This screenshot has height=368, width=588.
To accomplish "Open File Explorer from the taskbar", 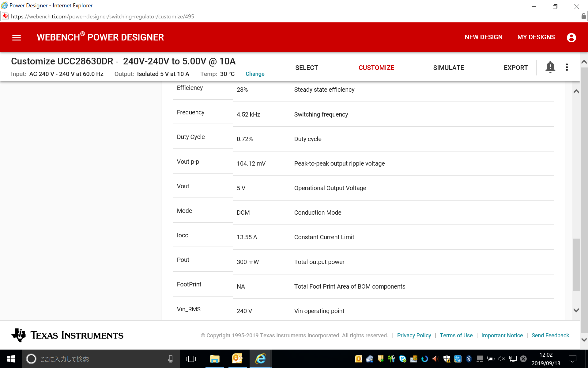I will (x=214, y=359).
